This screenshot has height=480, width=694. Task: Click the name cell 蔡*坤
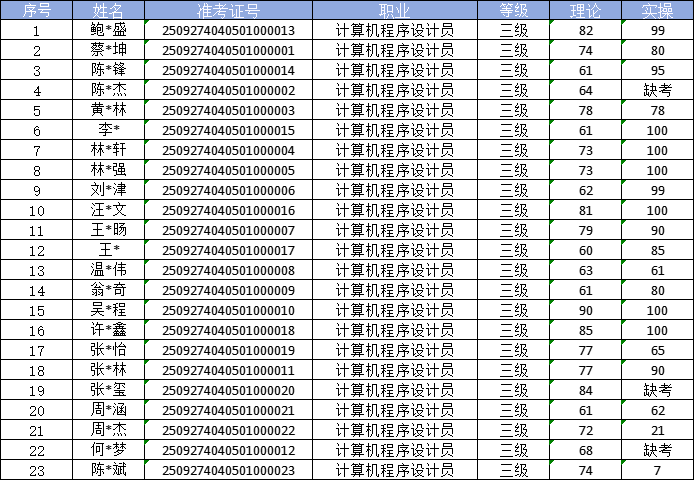pos(108,50)
